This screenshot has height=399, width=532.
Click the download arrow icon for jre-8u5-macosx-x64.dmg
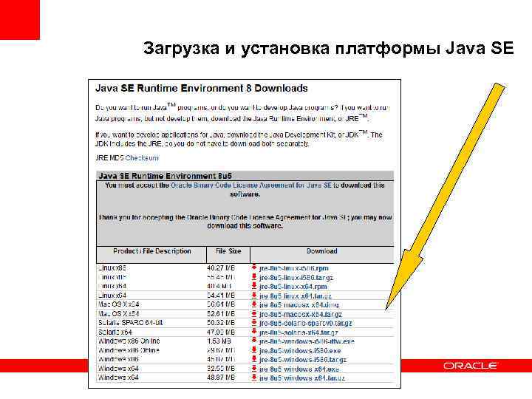[x=253, y=304]
